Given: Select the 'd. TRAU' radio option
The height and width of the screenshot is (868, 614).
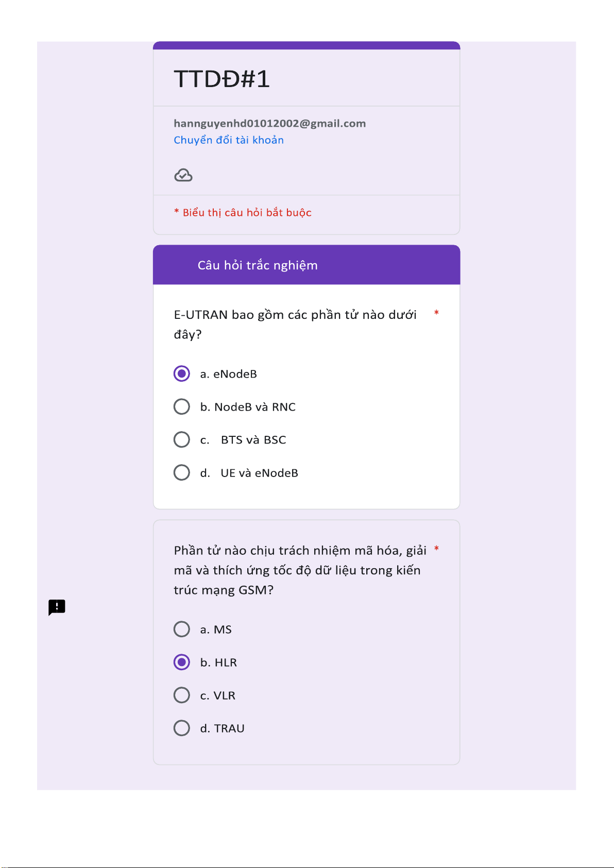Looking at the screenshot, I should (x=182, y=728).
